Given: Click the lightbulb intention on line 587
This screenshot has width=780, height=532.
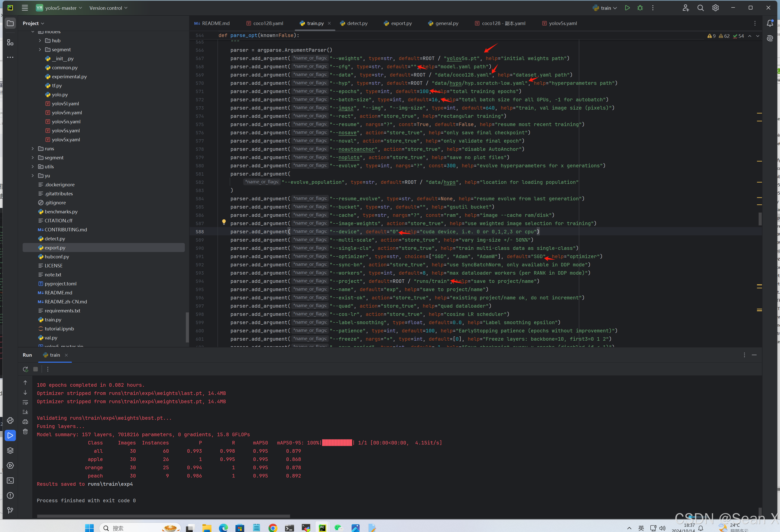Looking at the screenshot, I should (x=224, y=222).
